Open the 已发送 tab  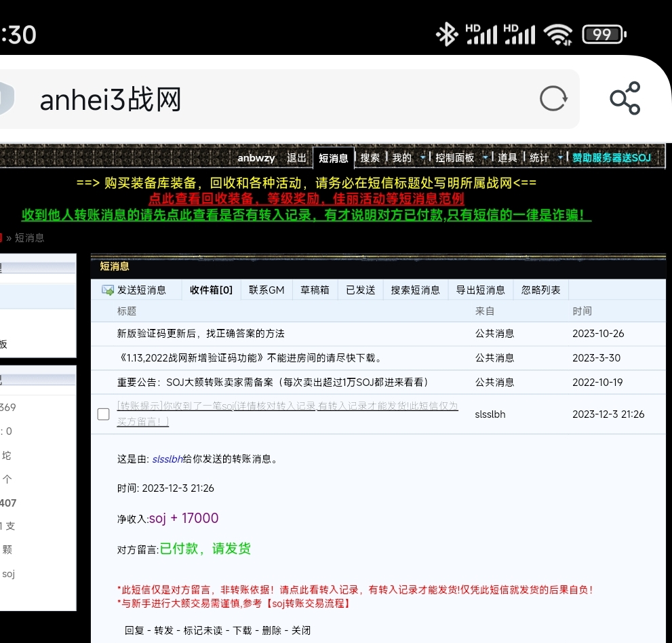[360, 290]
